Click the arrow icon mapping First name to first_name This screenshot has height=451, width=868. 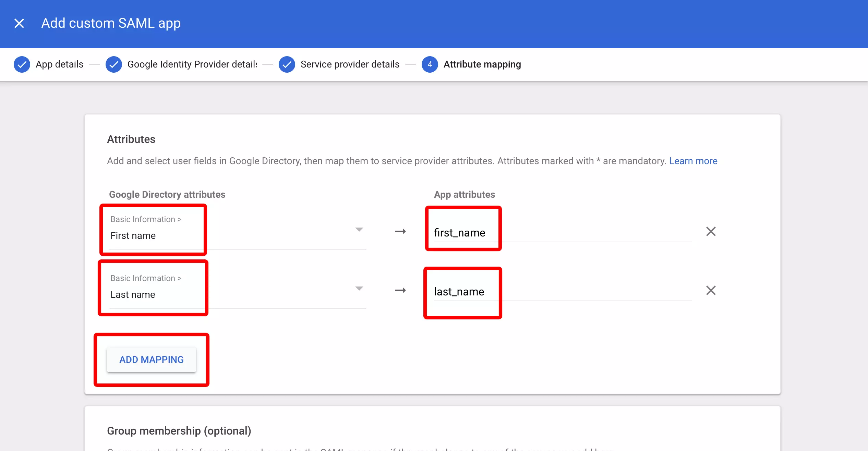coord(400,231)
